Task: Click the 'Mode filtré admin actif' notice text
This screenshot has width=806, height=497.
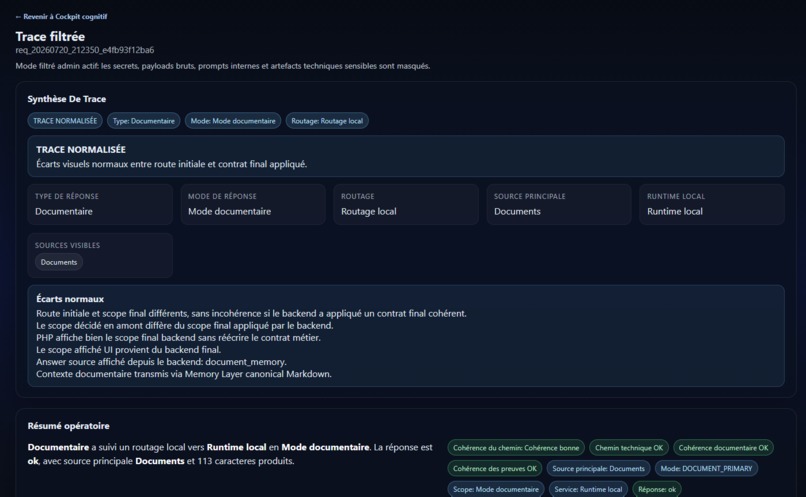Action: [223, 66]
